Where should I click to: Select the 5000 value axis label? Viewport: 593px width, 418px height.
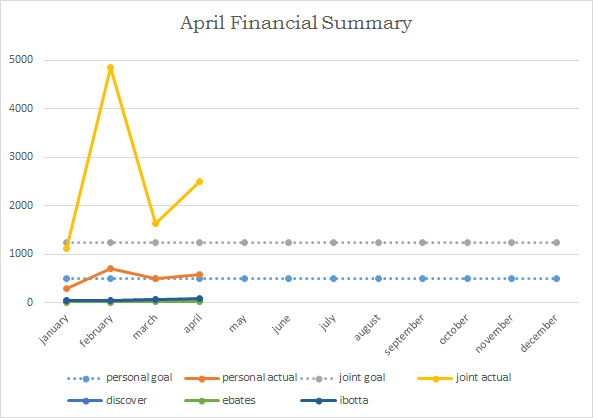(x=21, y=60)
